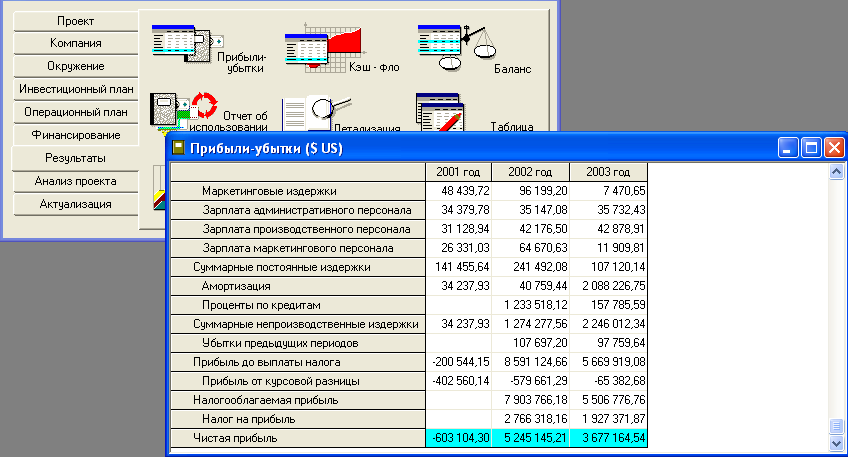The width and height of the screenshot is (848, 457).
Task: Click cell with value 157 785,59
Action: tap(608, 305)
